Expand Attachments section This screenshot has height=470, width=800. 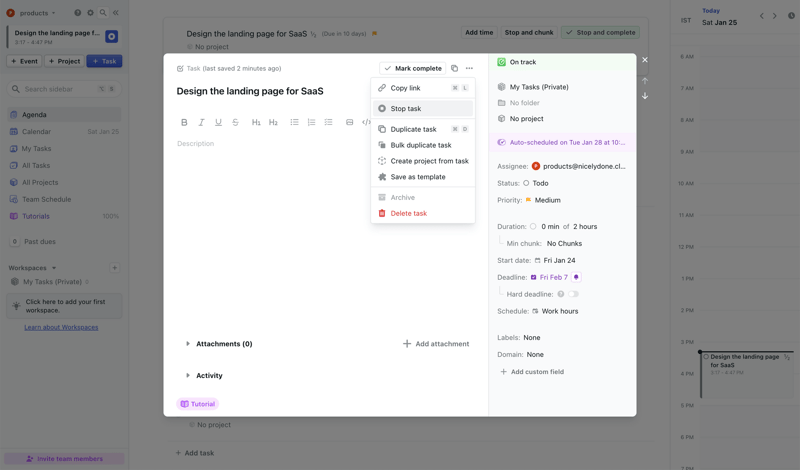(x=188, y=344)
